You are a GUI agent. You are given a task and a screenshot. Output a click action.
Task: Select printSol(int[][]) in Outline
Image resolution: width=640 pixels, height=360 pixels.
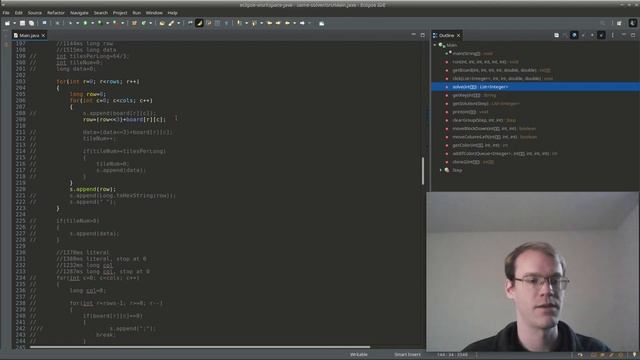pyautogui.click(x=470, y=112)
